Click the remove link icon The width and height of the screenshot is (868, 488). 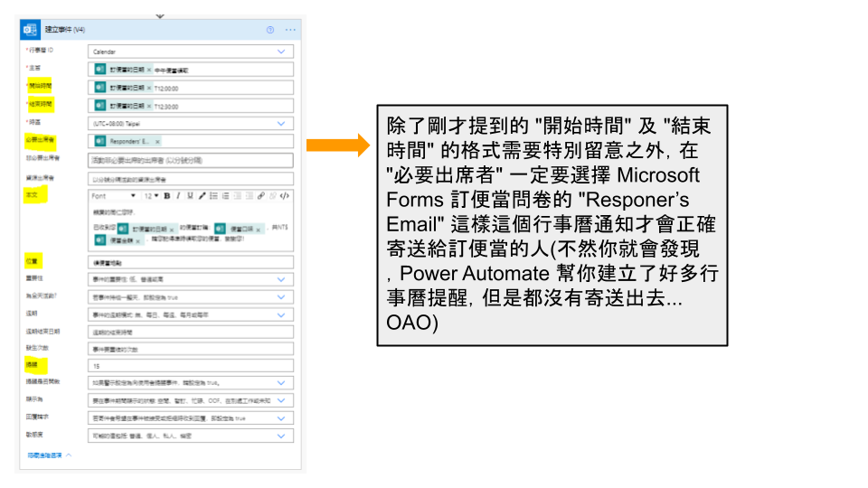pyautogui.click(x=272, y=196)
